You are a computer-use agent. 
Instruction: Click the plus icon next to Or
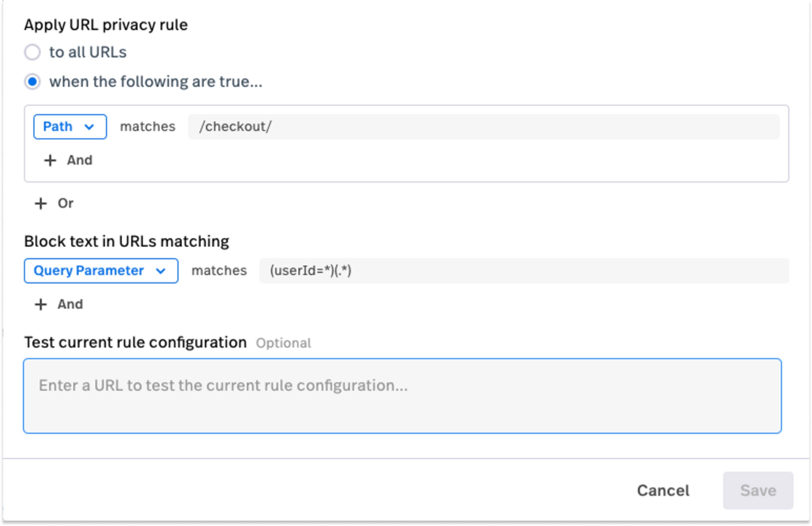click(x=40, y=204)
